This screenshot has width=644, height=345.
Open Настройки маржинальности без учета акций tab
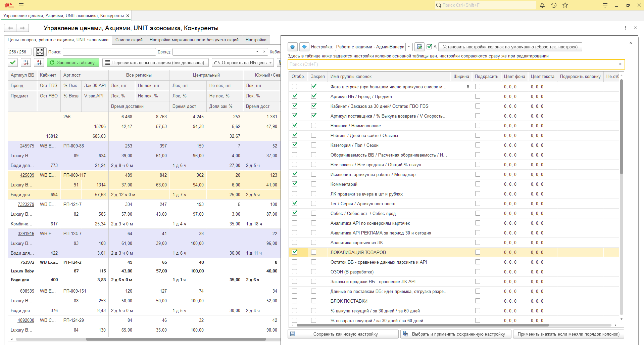point(194,40)
